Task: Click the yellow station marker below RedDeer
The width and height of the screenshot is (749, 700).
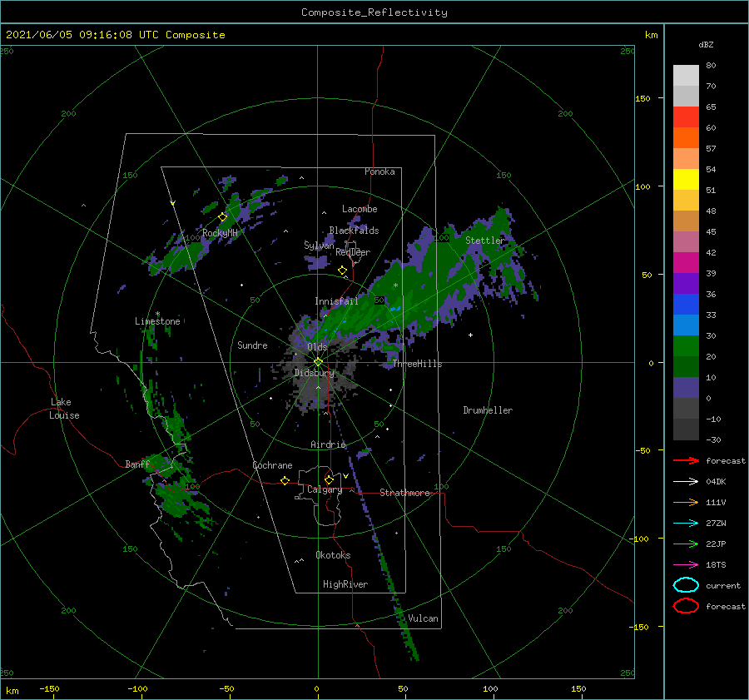Action: (x=342, y=271)
